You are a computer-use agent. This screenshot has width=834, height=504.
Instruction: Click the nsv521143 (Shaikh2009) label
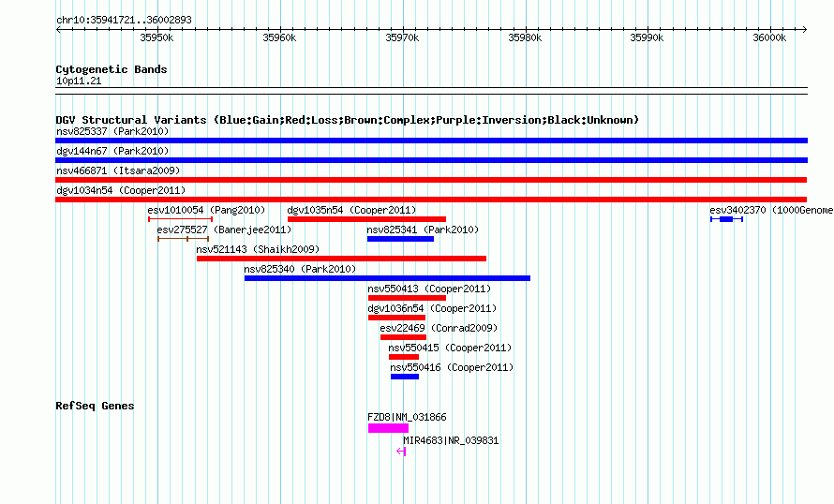pos(258,249)
